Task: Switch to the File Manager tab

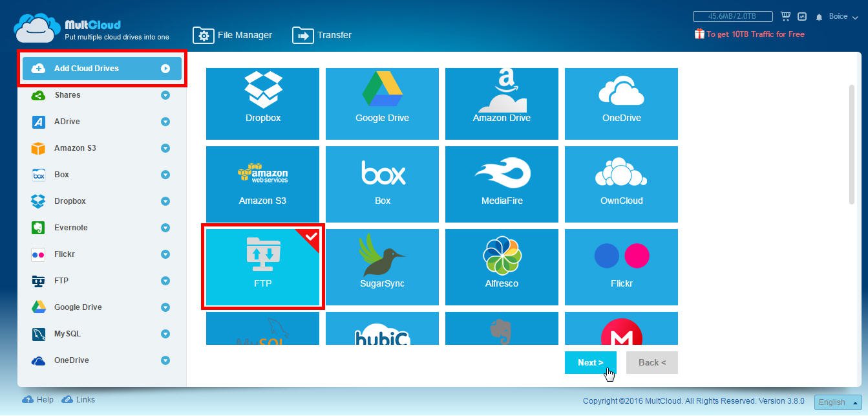Action: point(233,35)
